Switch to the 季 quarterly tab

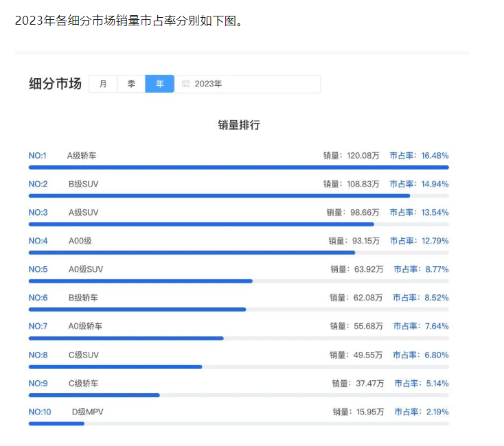[x=131, y=84]
